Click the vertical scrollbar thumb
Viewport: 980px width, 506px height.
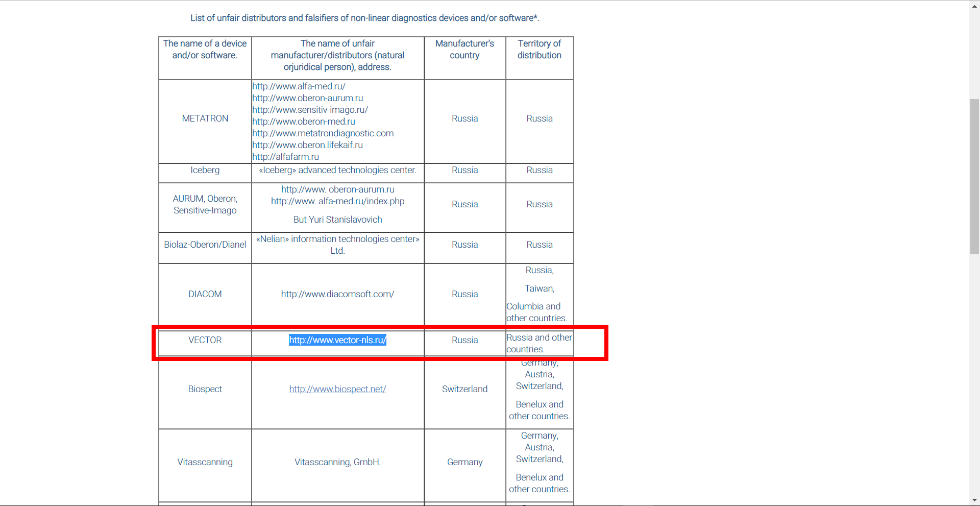(974, 176)
